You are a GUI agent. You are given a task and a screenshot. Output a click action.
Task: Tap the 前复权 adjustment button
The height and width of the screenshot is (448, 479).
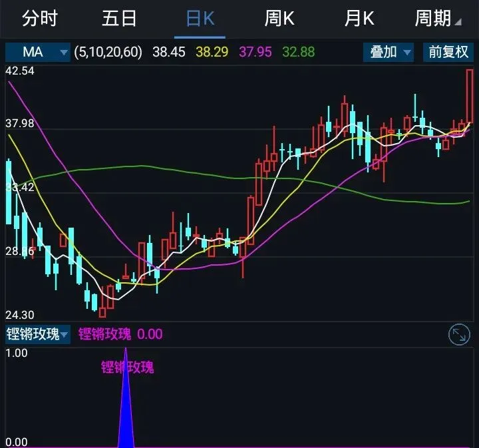[x=448, y=53]
